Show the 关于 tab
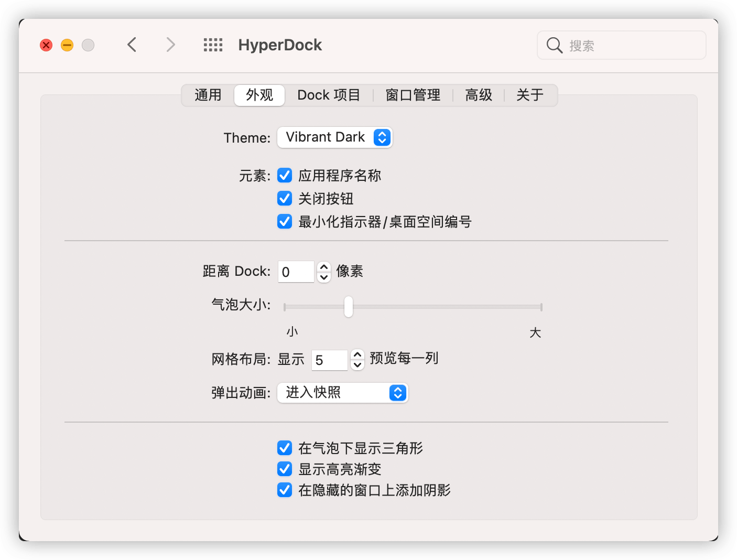This screenshot has height=560, width=737. (530, 95)
